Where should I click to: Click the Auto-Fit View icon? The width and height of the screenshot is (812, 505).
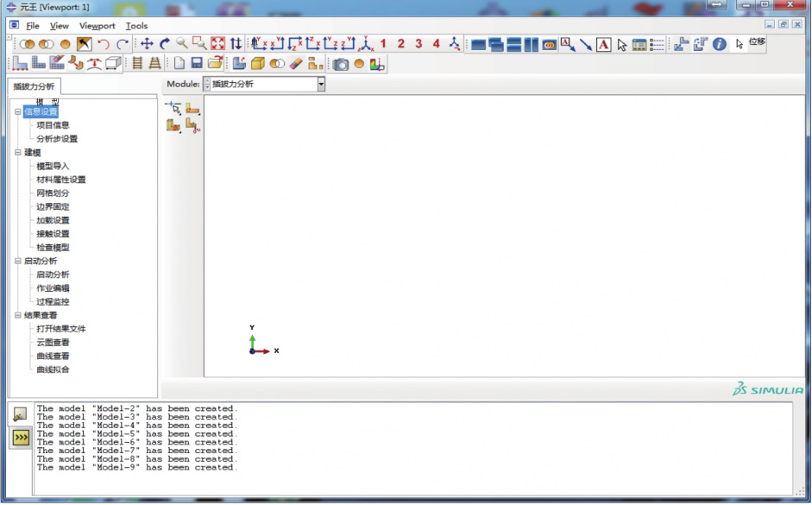pyautogui.click(x=217, y=44)
